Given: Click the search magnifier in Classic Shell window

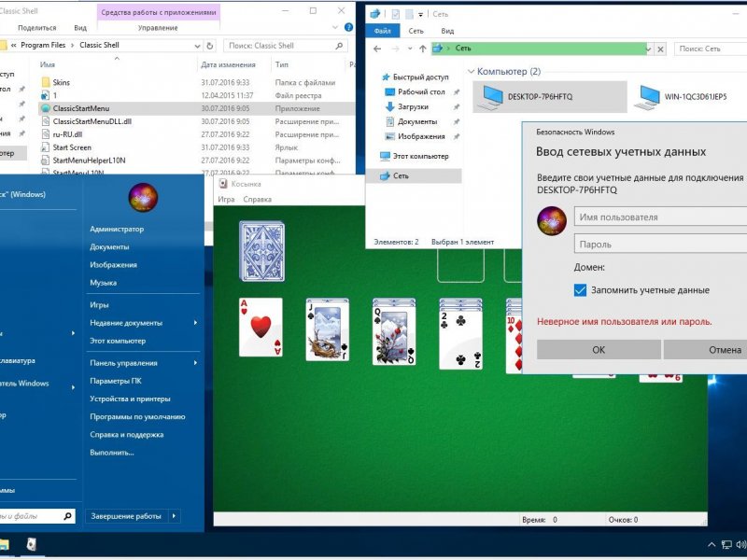Looking at the screenshot, I should click(x=339, y=46).
